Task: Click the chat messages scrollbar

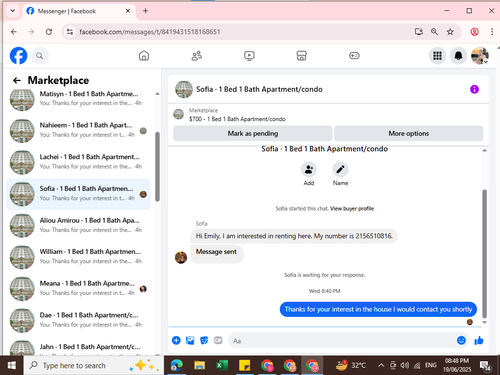Action: [484, 253]
